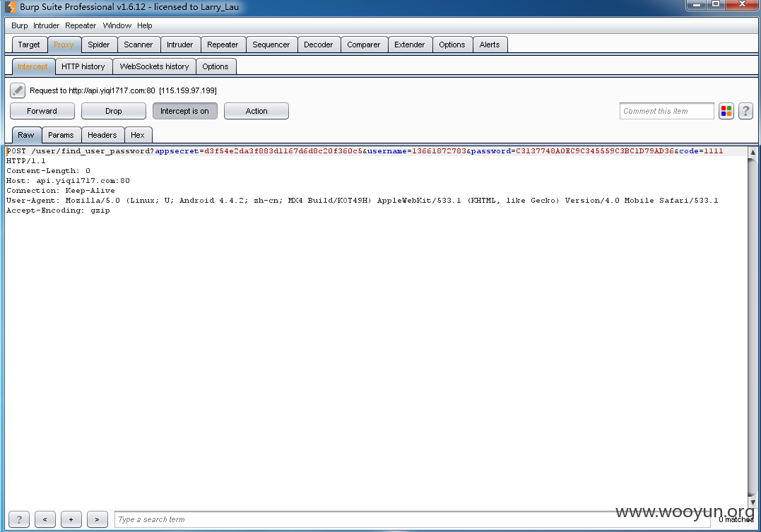Viewport: 761px width, 532px height.
Task: Click the Type a search term field
Action: (413, 519)
